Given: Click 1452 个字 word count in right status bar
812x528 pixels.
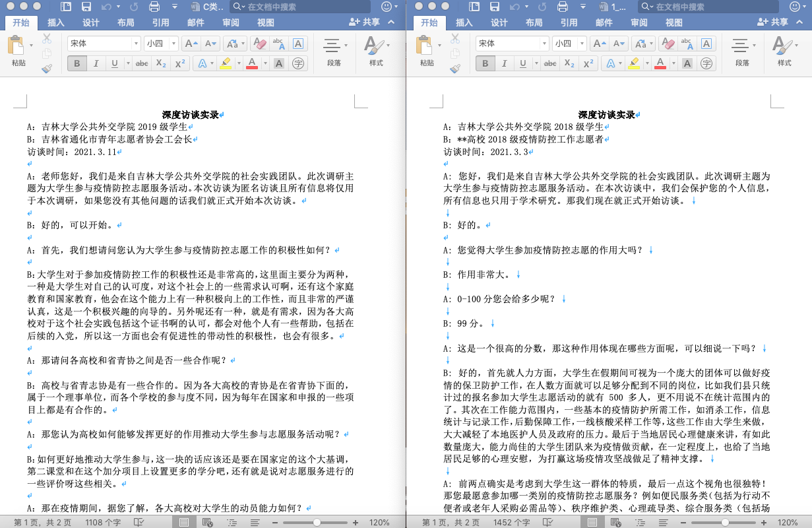Looking at the screenshot, I should pos(511,522).
